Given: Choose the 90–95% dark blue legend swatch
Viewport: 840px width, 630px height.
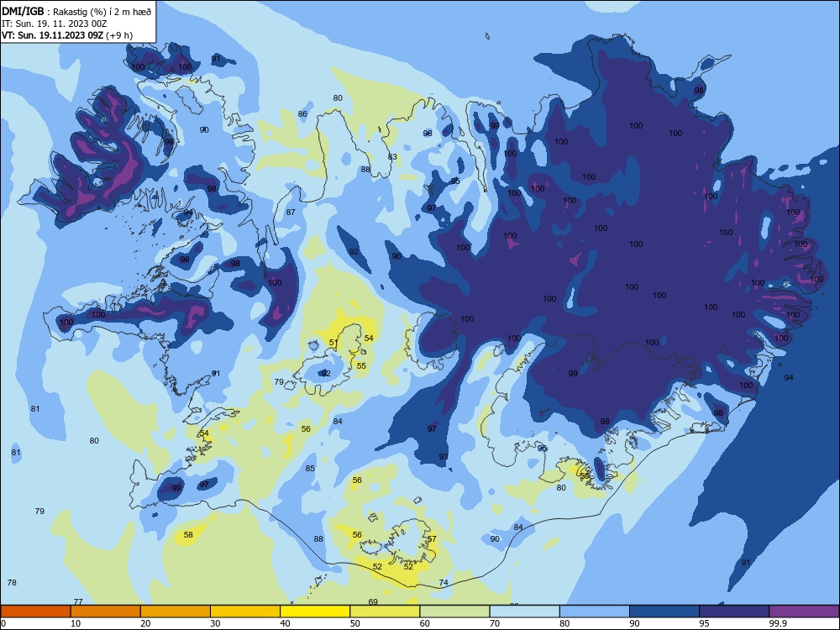Looking at the screenshot, I should [x=664, y=612].
